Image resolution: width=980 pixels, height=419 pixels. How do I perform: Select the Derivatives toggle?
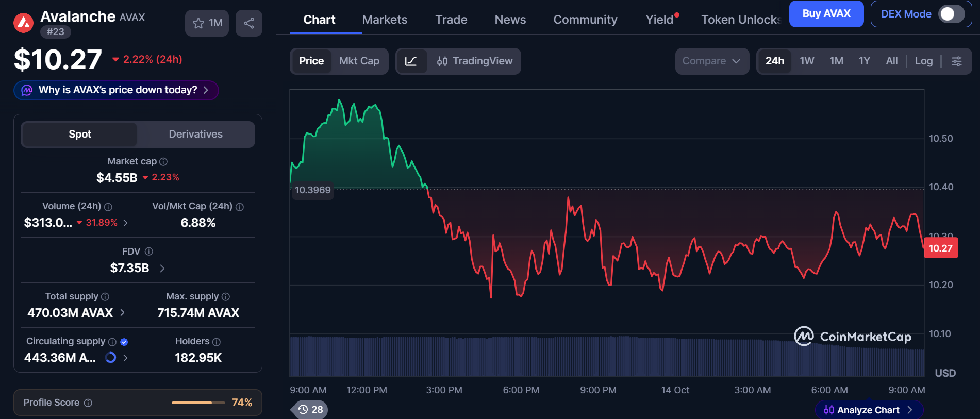[196, 135]
